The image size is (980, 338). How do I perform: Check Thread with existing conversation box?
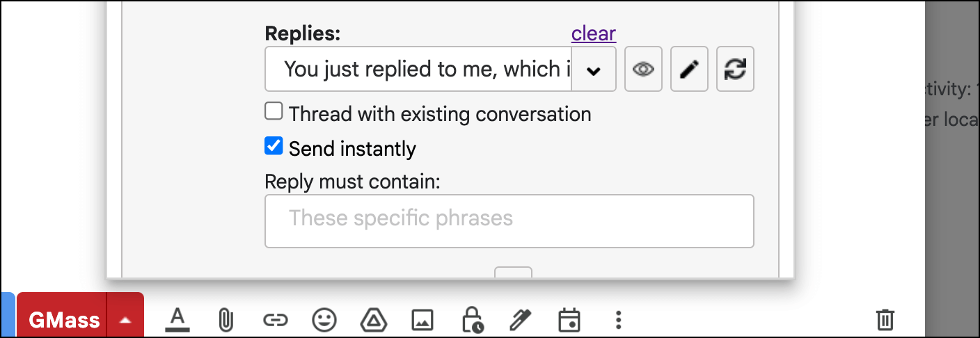[x=274, y=111]
